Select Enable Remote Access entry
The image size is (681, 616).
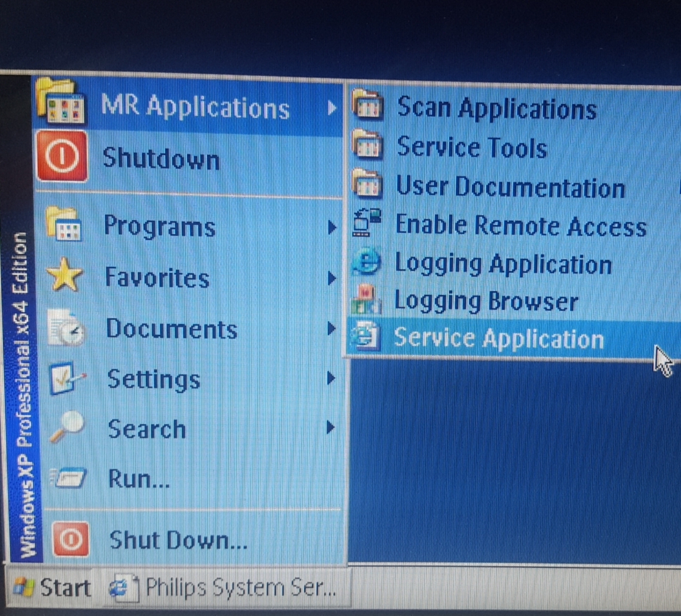514,225
